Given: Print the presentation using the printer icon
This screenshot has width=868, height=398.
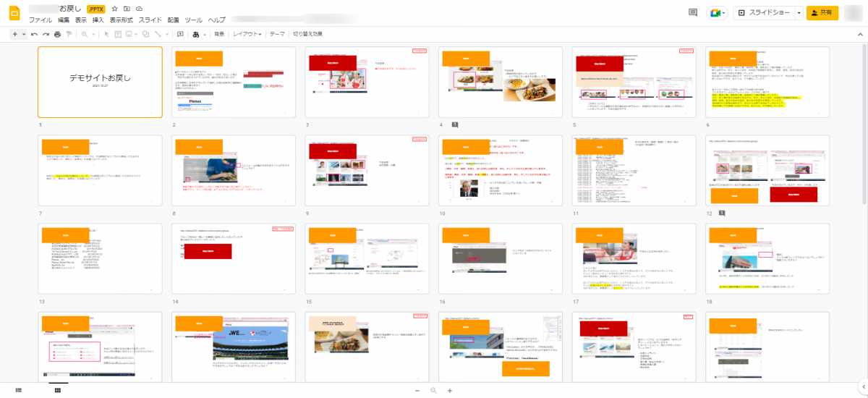Looking at the screenshot, I should point(58,34).
